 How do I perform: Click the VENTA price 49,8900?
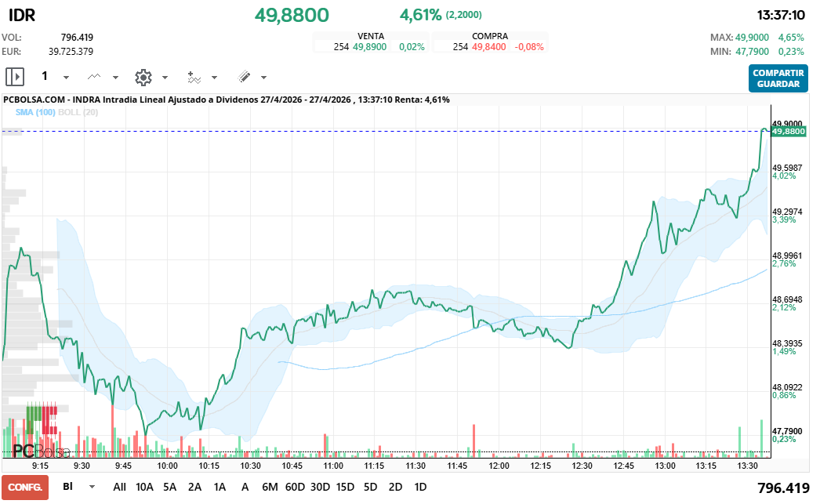369,47
